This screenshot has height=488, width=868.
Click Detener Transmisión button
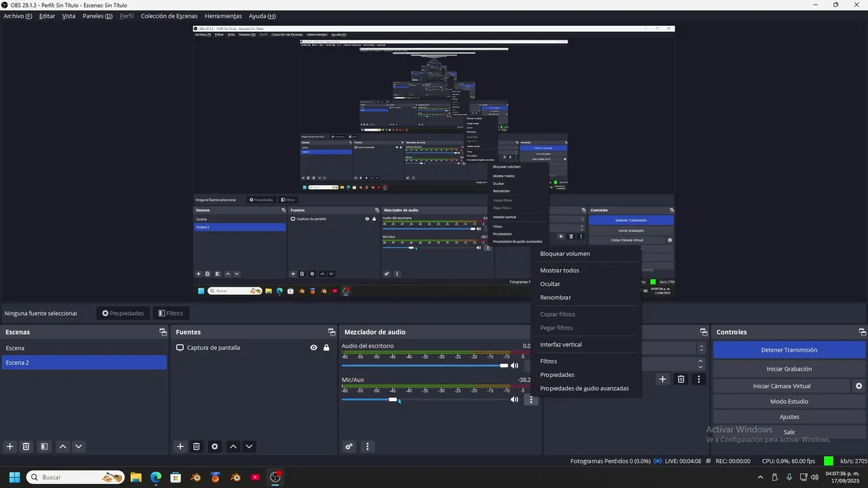click(x=789, y=350)
